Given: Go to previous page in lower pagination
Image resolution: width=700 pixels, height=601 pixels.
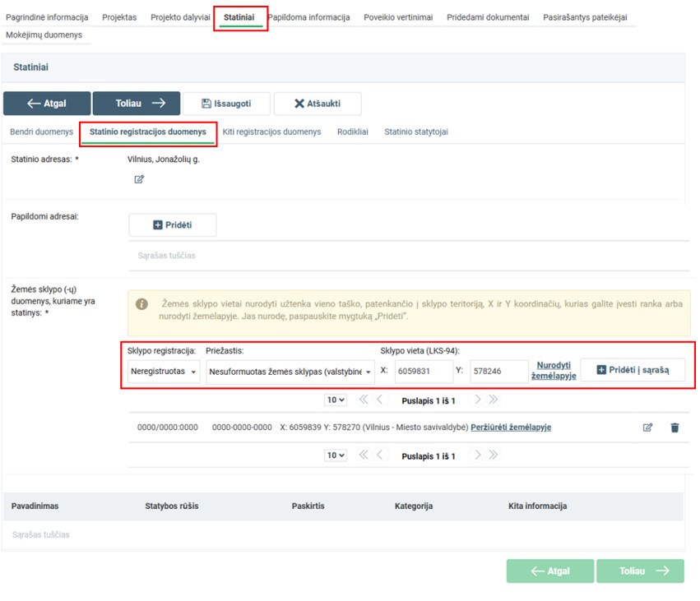Looking at the screenshot, I should click(x=379, y=455).
